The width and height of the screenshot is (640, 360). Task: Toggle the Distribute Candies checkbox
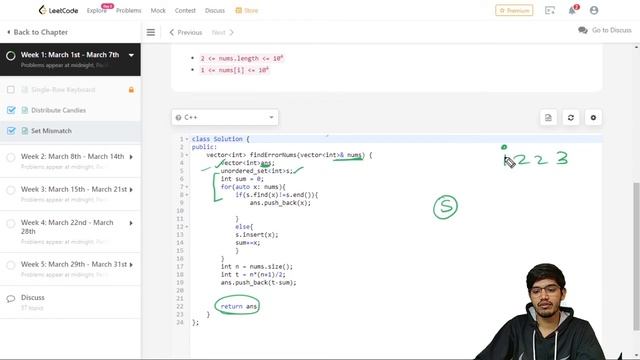pos(11,110)
